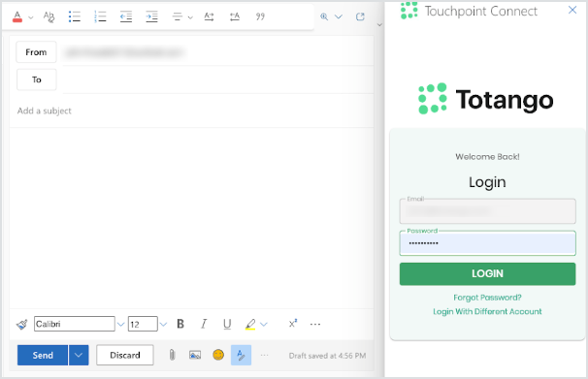Open highlight color dropdown arrow
588x379 pixels.
coord(264,325)
